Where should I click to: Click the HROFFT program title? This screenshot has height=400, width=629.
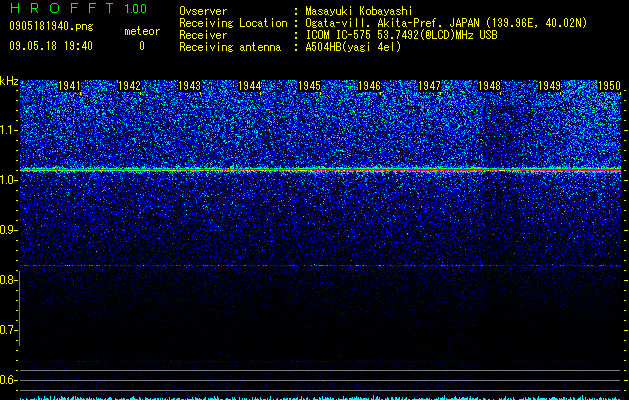coord(62,8)
